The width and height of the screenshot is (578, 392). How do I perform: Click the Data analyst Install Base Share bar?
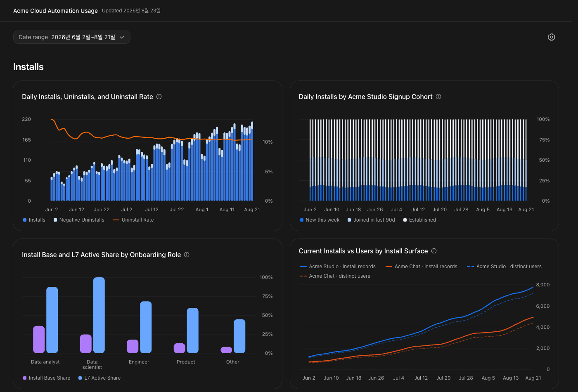pos(39,340)
